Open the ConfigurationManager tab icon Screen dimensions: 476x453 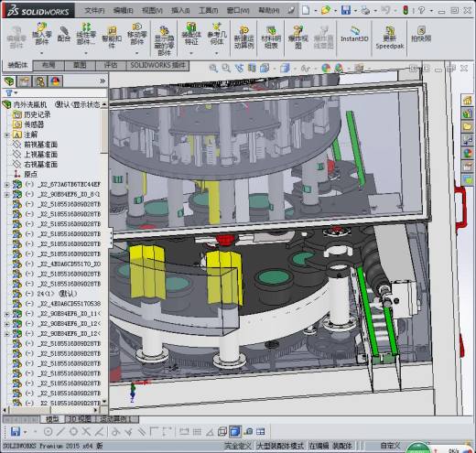coord(40,81)
